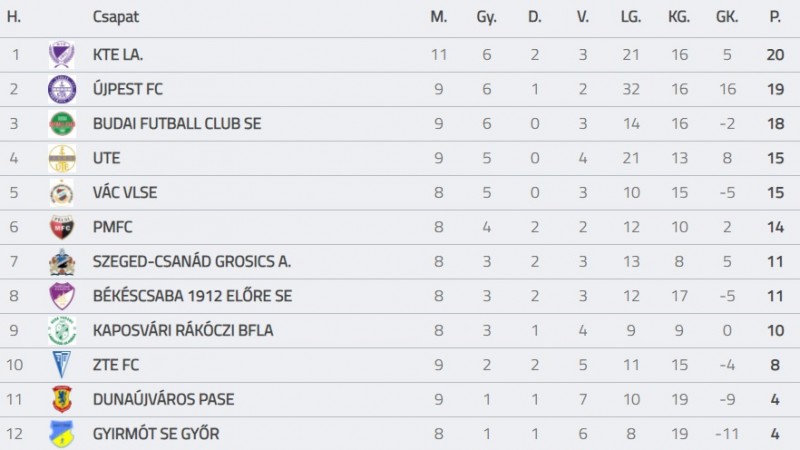The width and height of the screenshot is (800, 450).
Task: Click the PMFC team crest
Action: pos(62,227)
